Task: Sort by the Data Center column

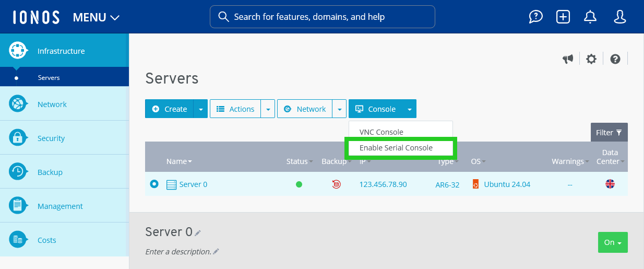Action: 610,157
